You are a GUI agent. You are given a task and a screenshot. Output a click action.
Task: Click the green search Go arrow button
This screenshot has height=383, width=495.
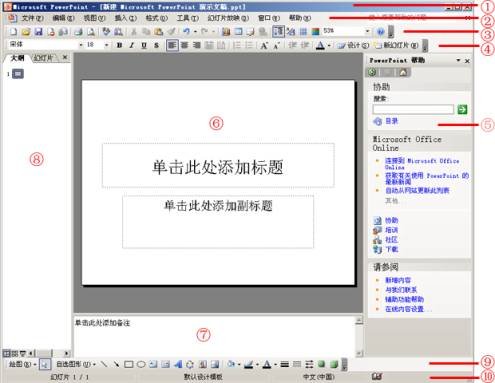(x=462, y=109)
